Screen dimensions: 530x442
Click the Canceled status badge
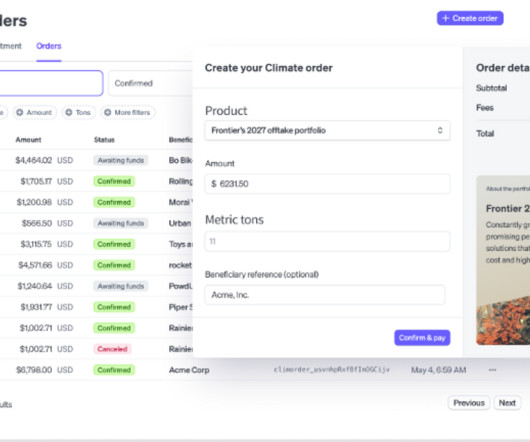pyautogui.click(x=112, y=349)
